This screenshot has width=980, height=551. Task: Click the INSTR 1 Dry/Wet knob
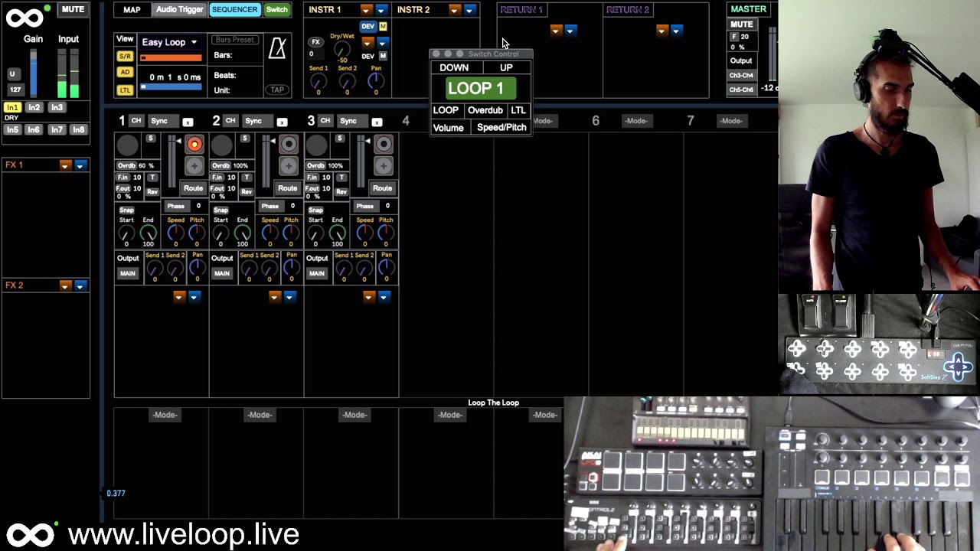click(x=342, y=50)
